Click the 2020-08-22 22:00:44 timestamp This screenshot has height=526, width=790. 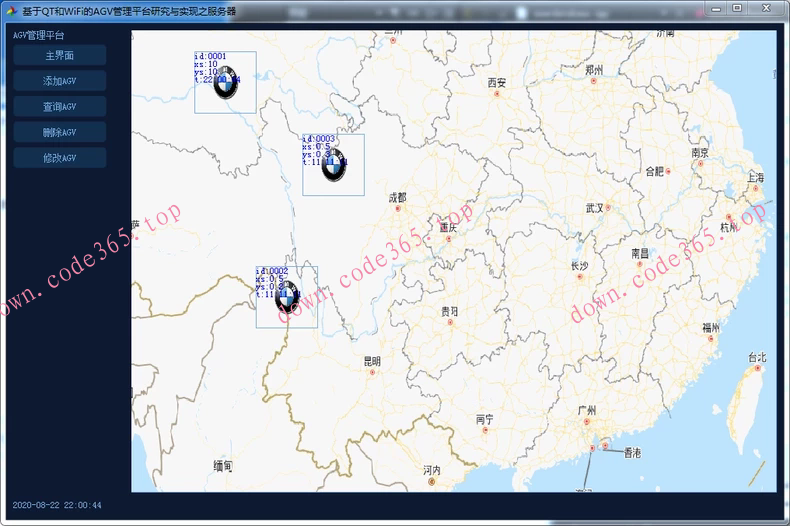point(57,505)
